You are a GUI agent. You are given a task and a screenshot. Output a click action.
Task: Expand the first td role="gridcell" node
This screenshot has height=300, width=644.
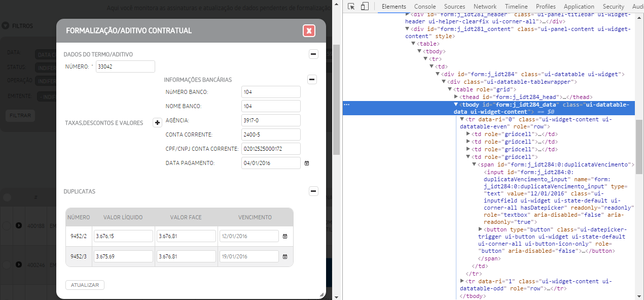click(468, 134)
